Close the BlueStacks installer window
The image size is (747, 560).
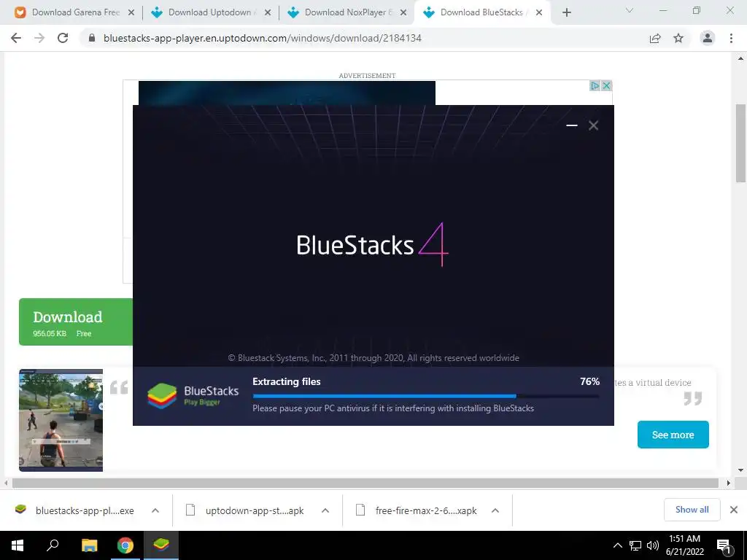(593, 125)
